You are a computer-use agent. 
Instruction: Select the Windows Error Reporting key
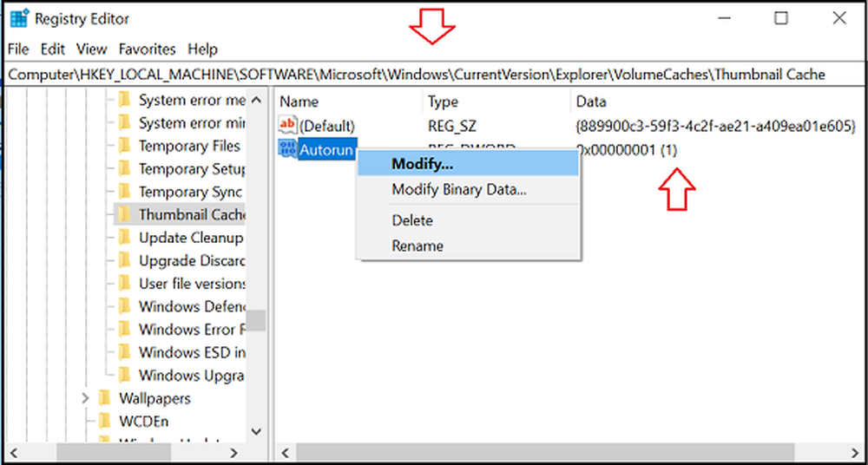pos(192,330)
